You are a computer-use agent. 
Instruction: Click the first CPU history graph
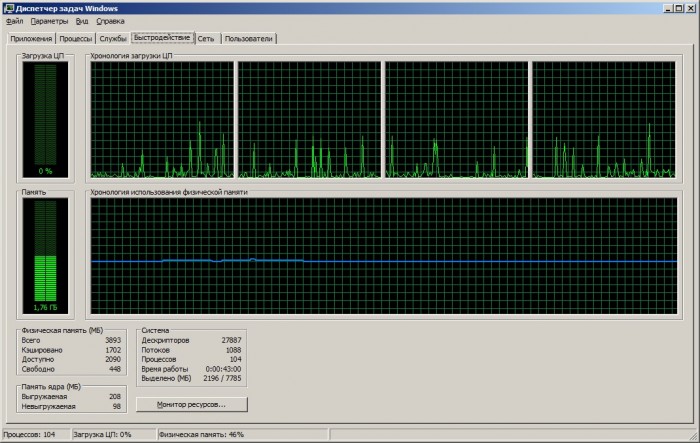pyautogui.click(x=162, y=120)
